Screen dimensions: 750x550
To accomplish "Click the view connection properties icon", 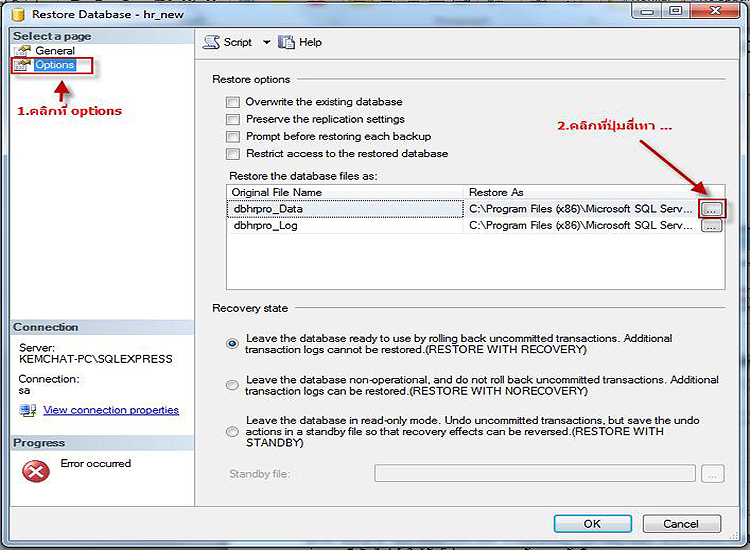I will tap(28, 410).
